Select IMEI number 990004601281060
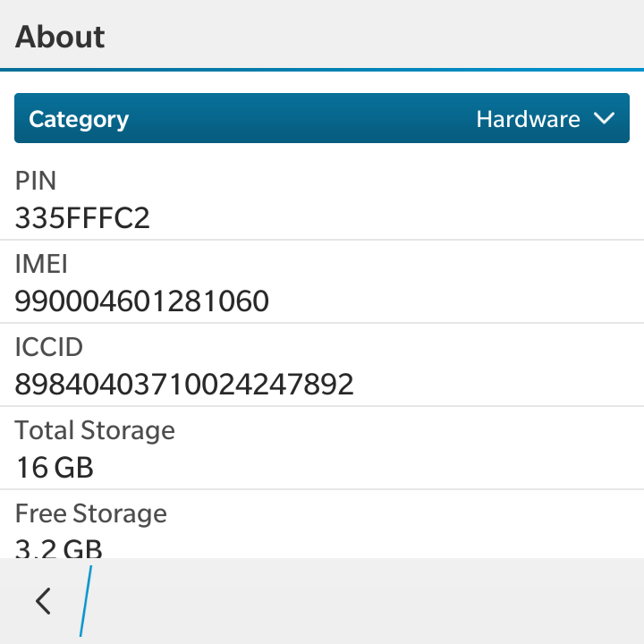644x644 pixels. [141, 301]
